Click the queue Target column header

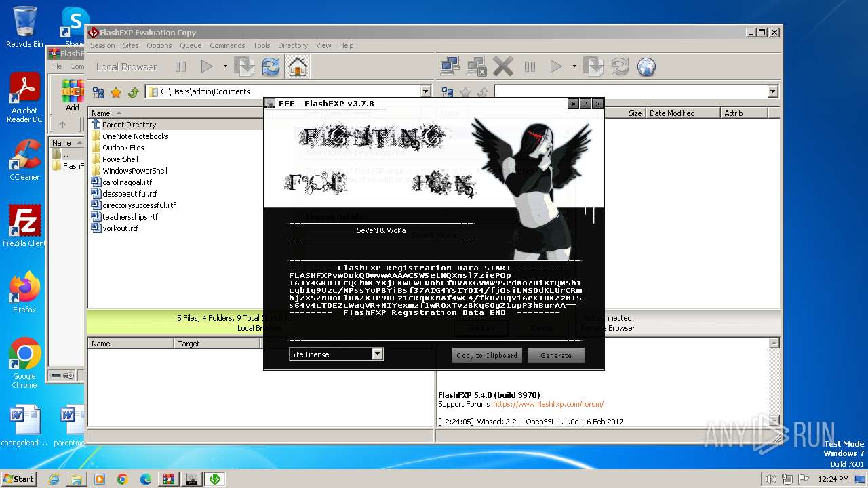click(x=217, y=344)
